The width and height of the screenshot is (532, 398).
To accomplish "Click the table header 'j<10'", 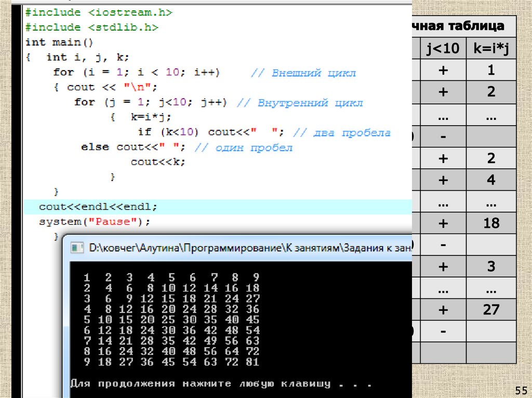I will 443,48.
